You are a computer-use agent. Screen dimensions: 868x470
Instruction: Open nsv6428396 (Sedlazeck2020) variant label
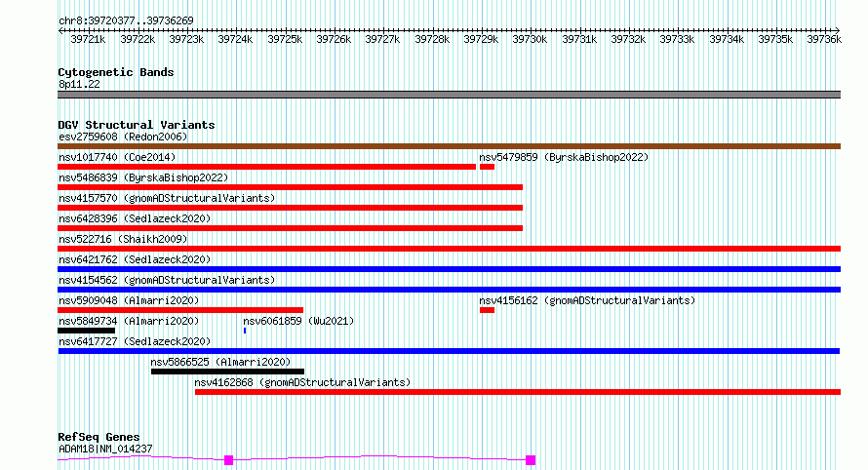coord(135,218)
